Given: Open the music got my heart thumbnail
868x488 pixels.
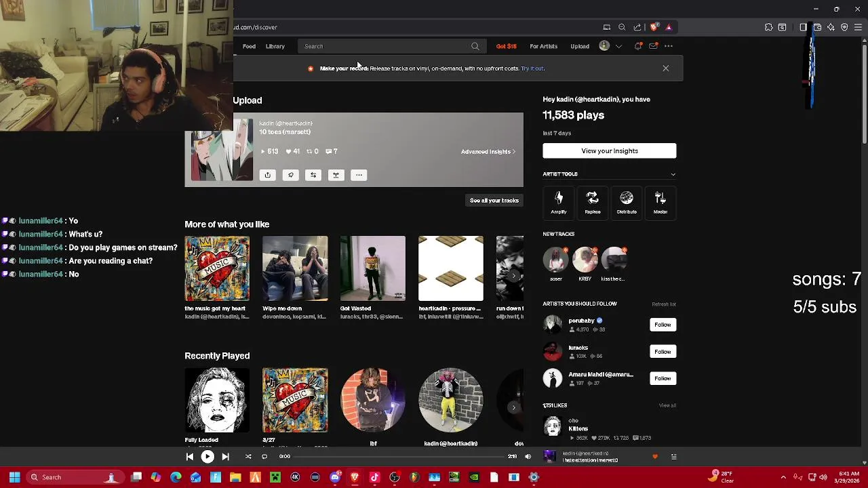Looking at the screenshot, I should pyautogui.click(x=217, y=268).
